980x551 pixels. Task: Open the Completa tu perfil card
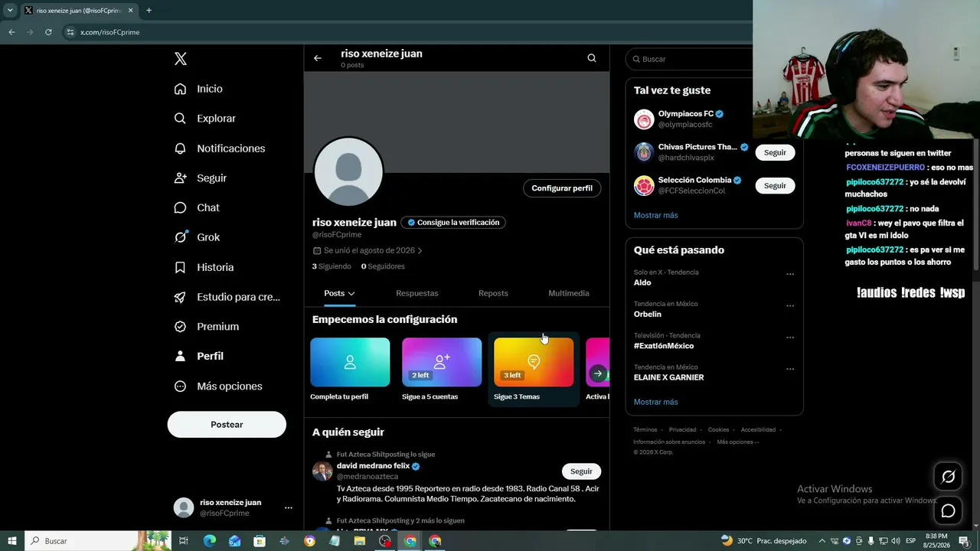click(350, 370)
